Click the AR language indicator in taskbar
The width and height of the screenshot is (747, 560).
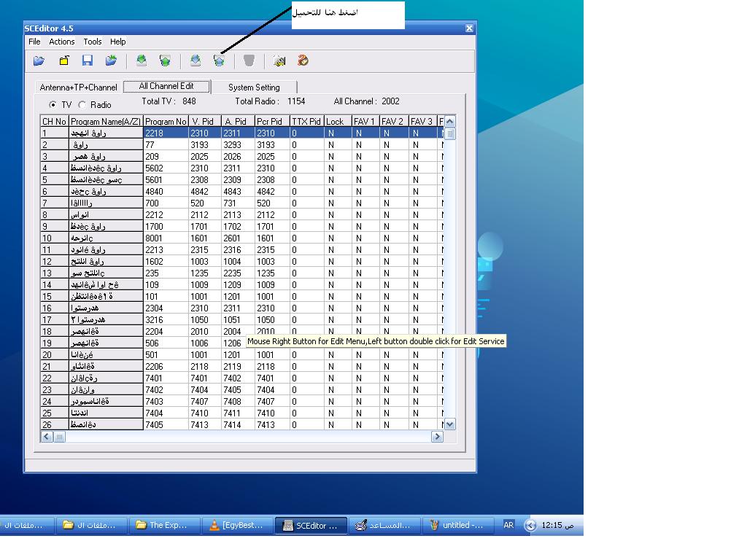(x=508, y=525)
